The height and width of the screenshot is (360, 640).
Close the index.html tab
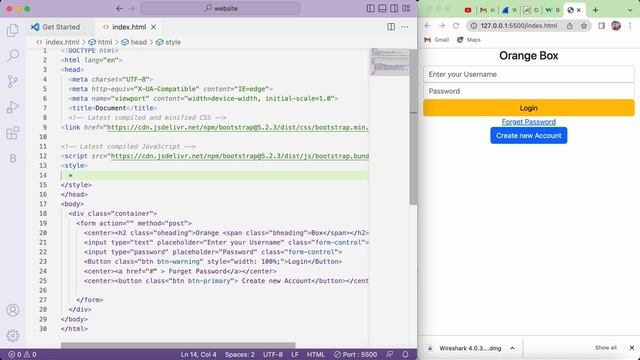click(x=153, y=27)
